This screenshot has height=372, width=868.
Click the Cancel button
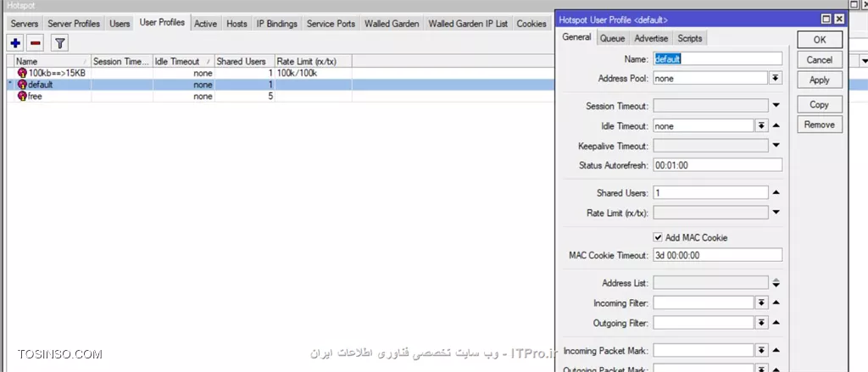[820, 60]
